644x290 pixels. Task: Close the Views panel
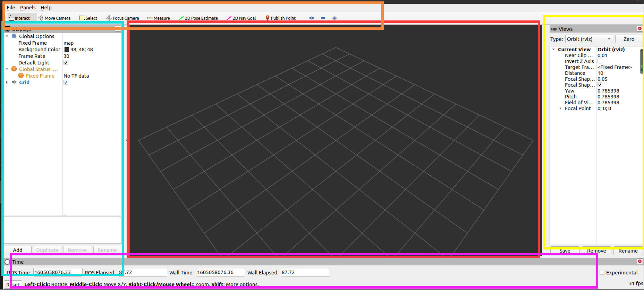(x=640, y=29)
